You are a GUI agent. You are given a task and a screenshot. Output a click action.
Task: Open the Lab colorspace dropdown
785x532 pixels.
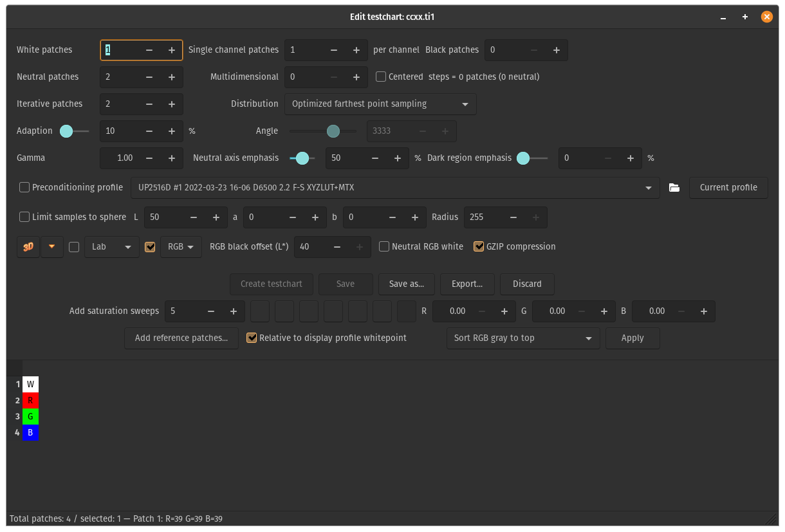(x=111, y=246)
